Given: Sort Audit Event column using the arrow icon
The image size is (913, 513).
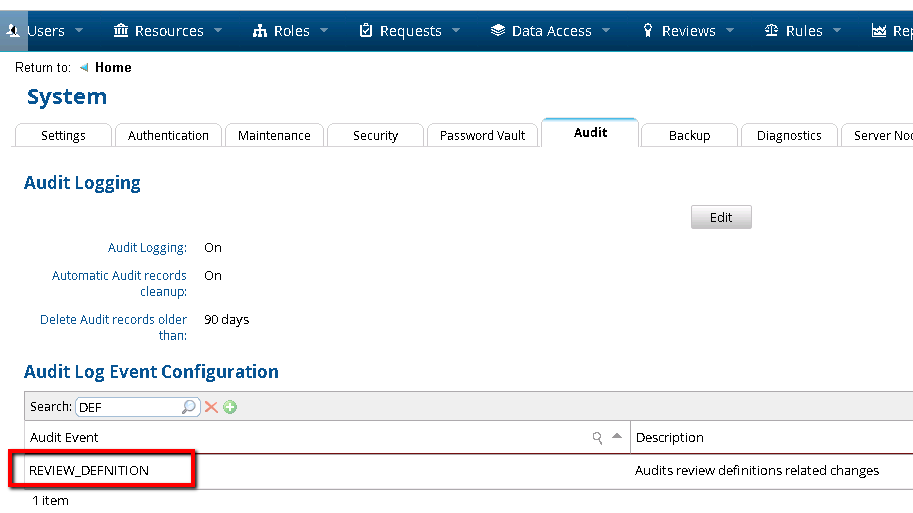Looking at the screenshot, I should coord(617,437).
